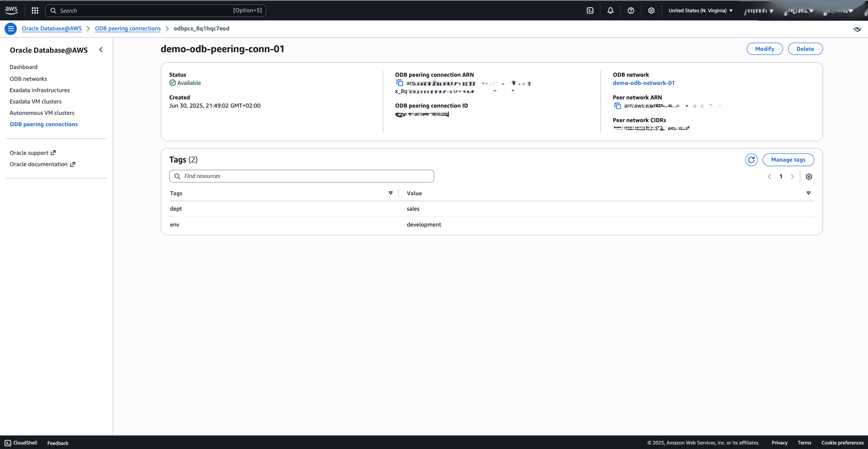
Task: Open the notifications bell
Action: pyautogui.click(x=610, y=10)
